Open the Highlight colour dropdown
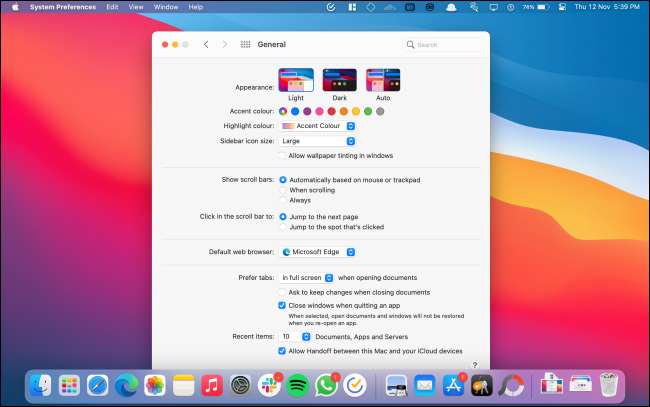Screen dimensions: 650x407 (317, 126)
